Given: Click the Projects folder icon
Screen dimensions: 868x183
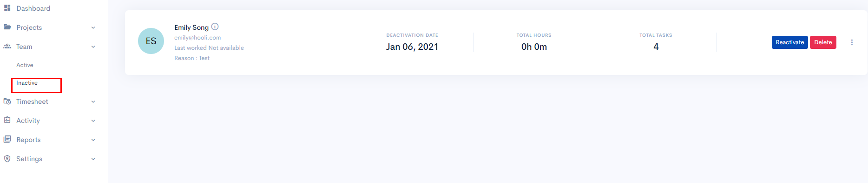Looking at the screenshot, I should point(7,27).
